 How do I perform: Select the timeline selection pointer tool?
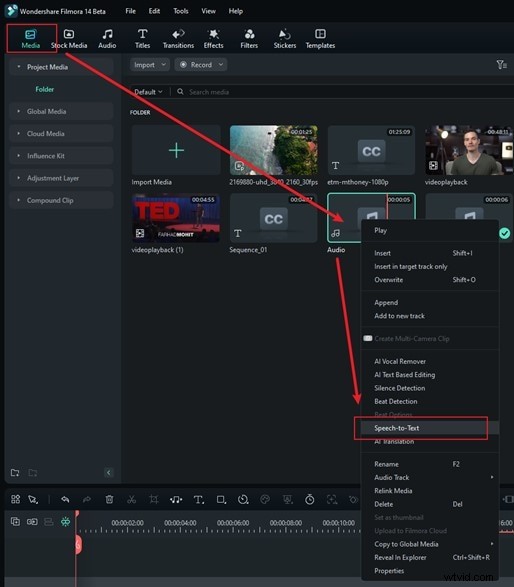tap(33, 499)
